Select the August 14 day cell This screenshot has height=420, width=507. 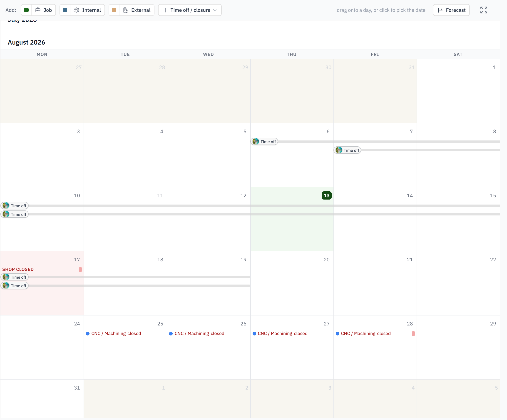point(375,219)
